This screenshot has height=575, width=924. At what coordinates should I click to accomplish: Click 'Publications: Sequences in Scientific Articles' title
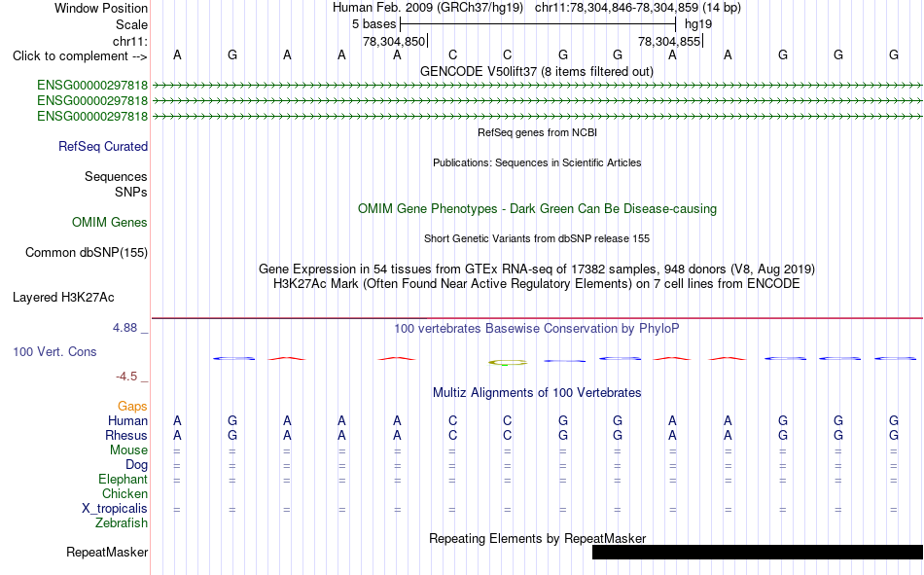537,162
